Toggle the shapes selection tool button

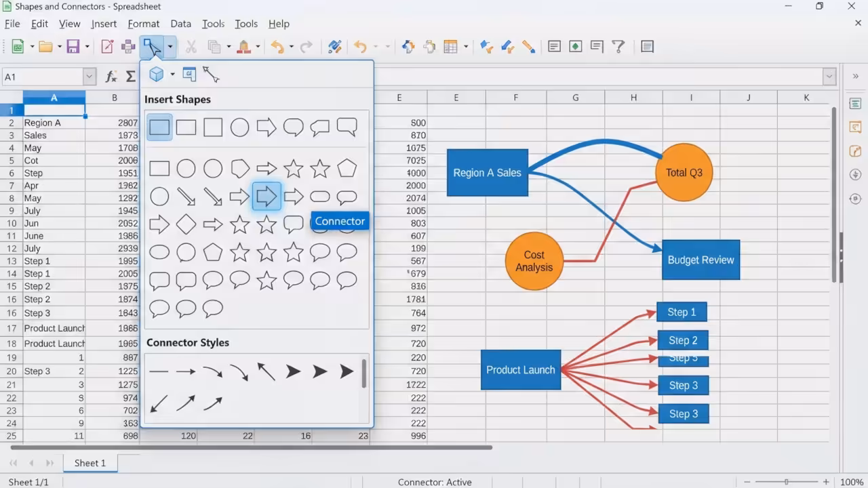coord(152,47)
